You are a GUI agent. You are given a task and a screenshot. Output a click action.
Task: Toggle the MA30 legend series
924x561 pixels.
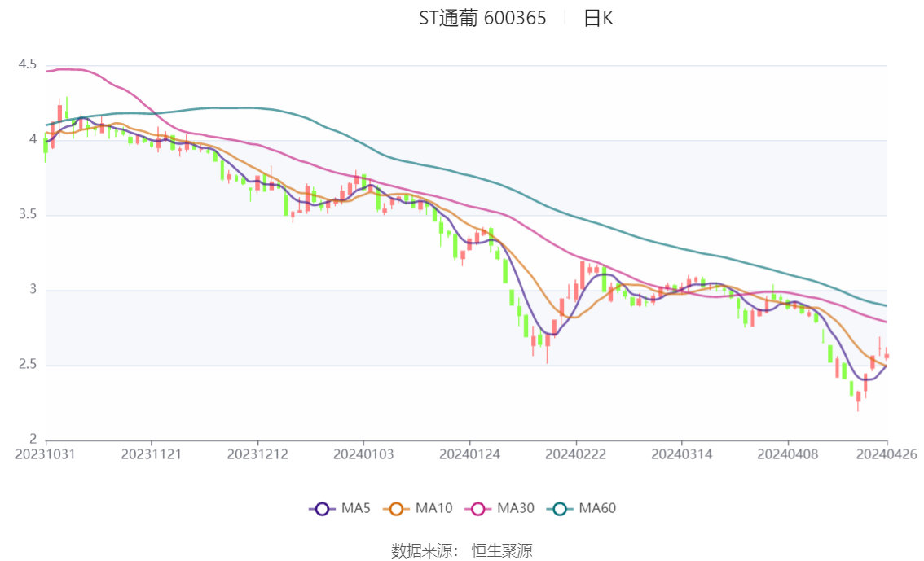click(x=499, y=508)
